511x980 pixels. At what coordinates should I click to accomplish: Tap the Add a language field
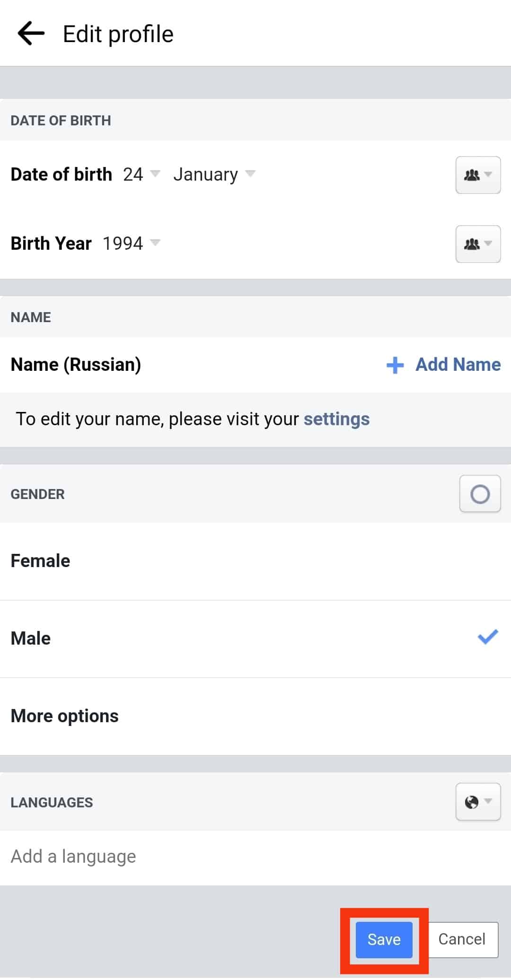[74, 857]
